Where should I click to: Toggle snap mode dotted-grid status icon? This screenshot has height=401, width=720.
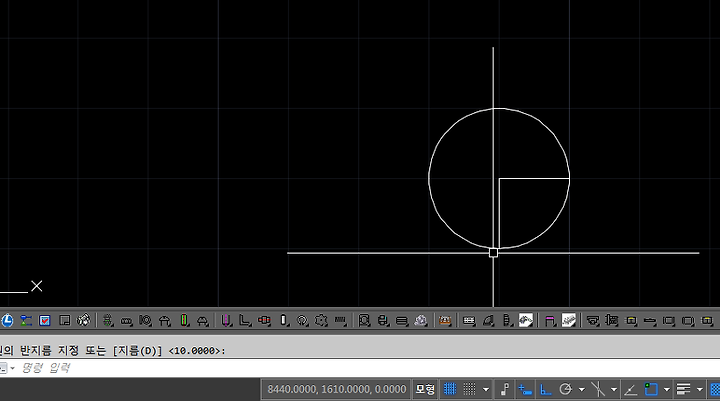click(x=469, y=389)
